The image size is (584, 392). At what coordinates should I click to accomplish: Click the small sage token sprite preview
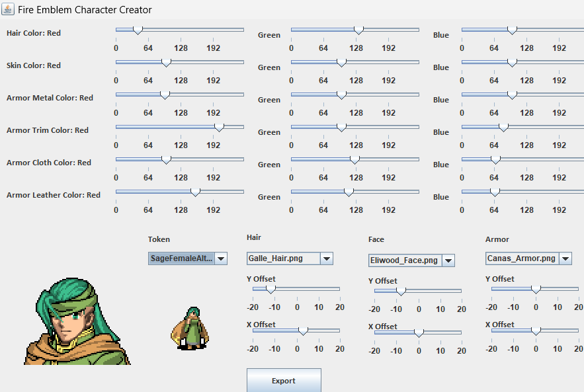(x=190, y=328)
